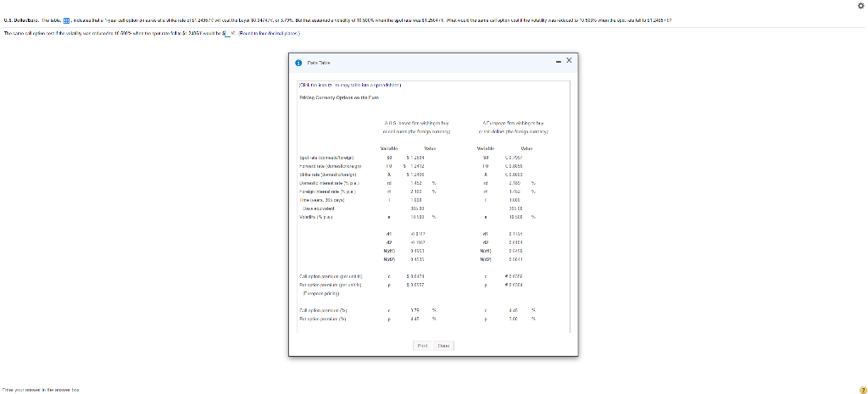Select the 'Time (years, 365 days)' row label
The width and height of the screenshot is (868, 394).
[x=321, y=198]
